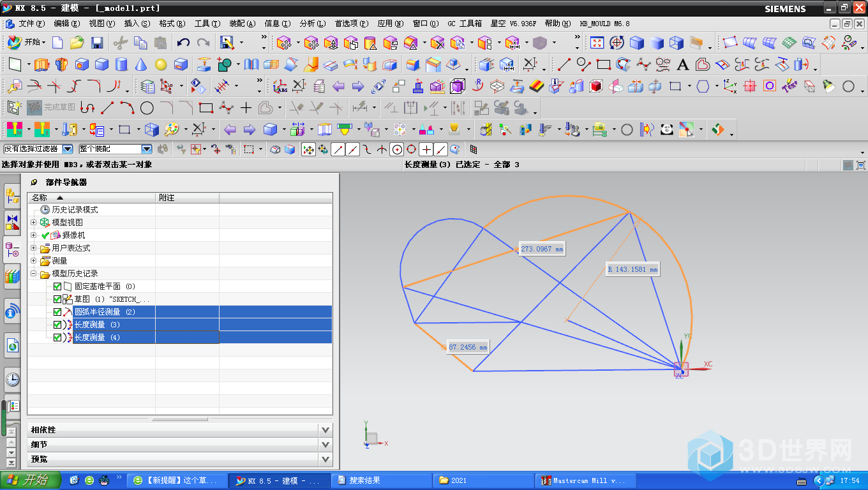Click the spotlight lamp icon
Viewport: 868px width, 490px height.
(828, 86)
